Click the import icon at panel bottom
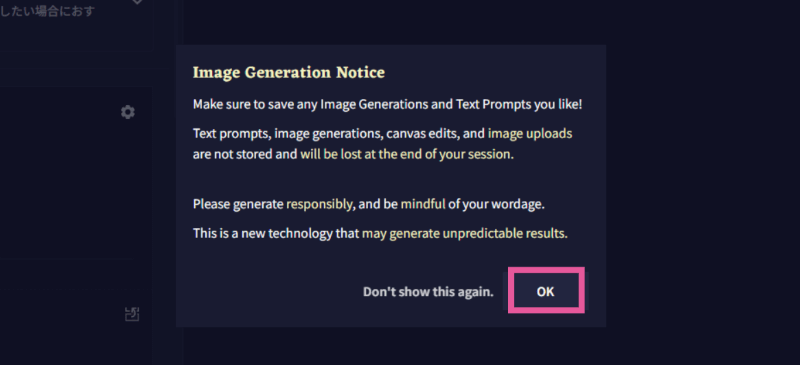Image resolution: width=800 pixels, height=365 pixels. coord(132,314)
